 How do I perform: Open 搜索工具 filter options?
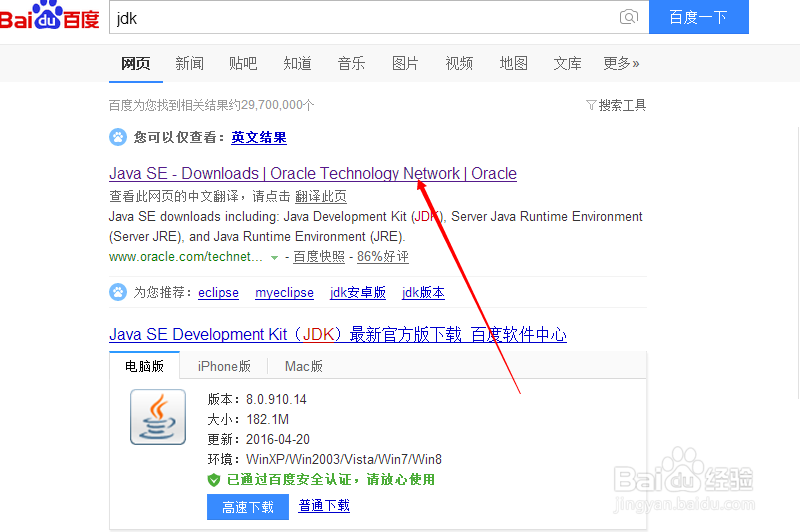point(616,105)
